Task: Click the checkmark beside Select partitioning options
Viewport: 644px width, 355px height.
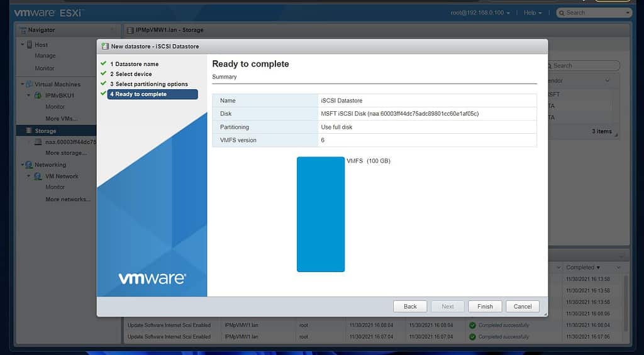Action: pyautogui.click(x=104, y=84)
